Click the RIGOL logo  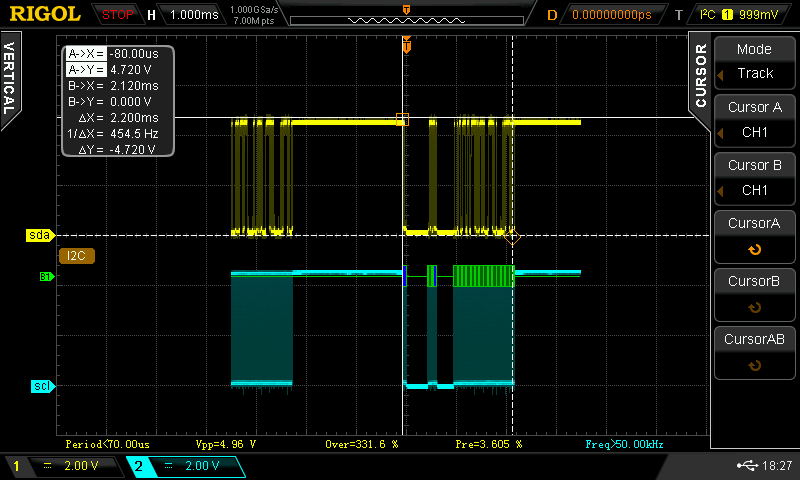(45, 14)
